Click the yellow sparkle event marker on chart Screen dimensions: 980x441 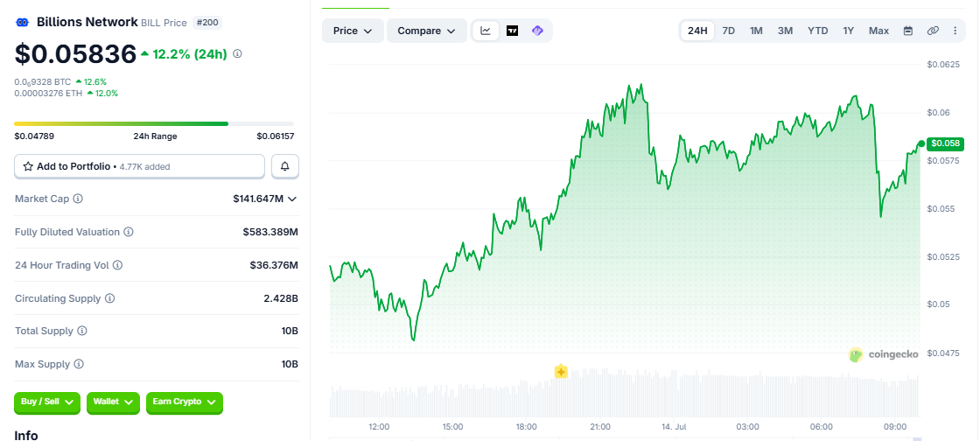pyautogui.click(x=561, y=372)
